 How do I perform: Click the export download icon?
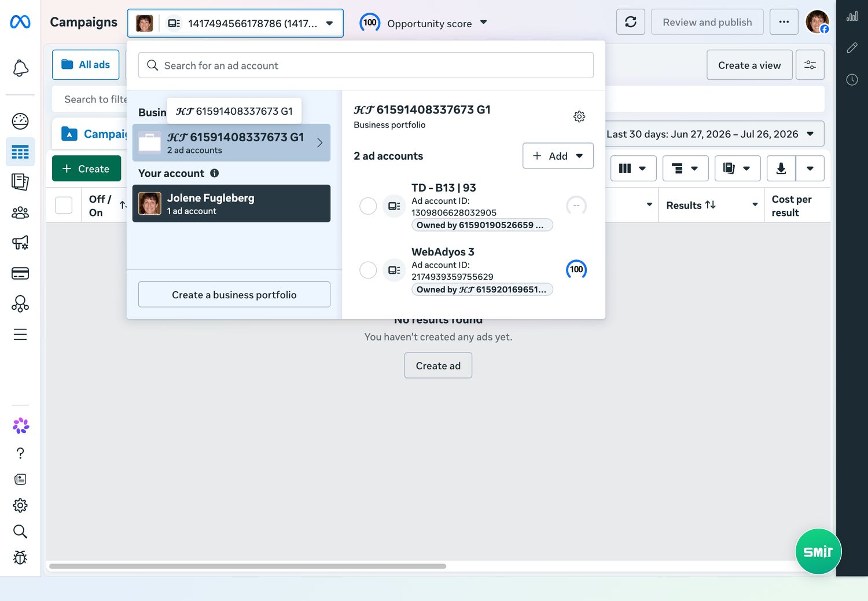[781, 168]
